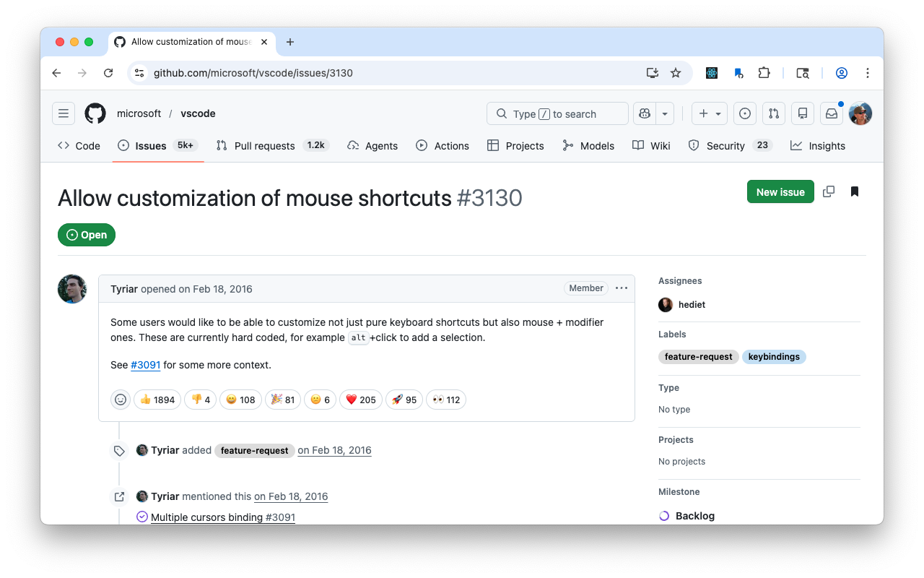Toggle the thumbs up reaction (1894)
Viewport: 924px width, 578px height.
157,400
